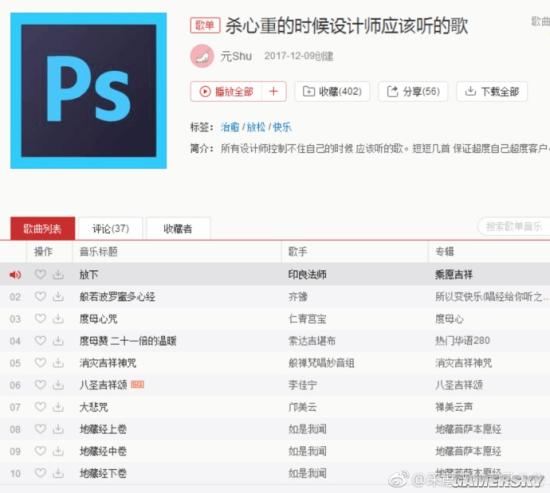Open the 收藏者 tab
This screenshot has width=550, height=493.
click(x=178, y=229)
